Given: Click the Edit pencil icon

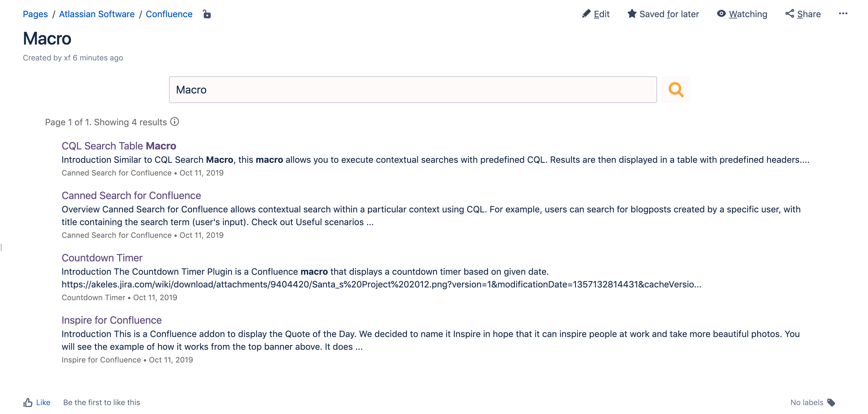Looking at the screenshot, I should coord(586,14).
